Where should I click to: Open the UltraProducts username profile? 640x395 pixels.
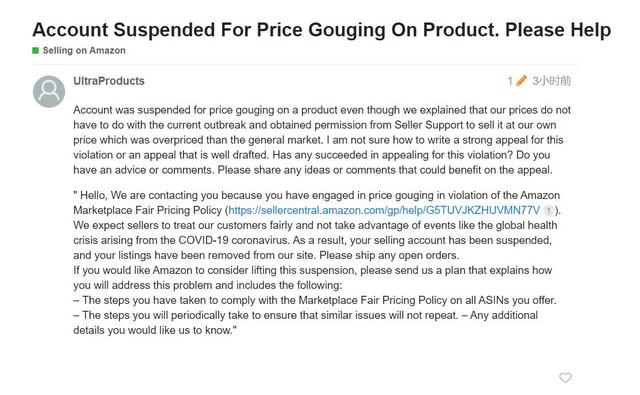tap(109, 81)
